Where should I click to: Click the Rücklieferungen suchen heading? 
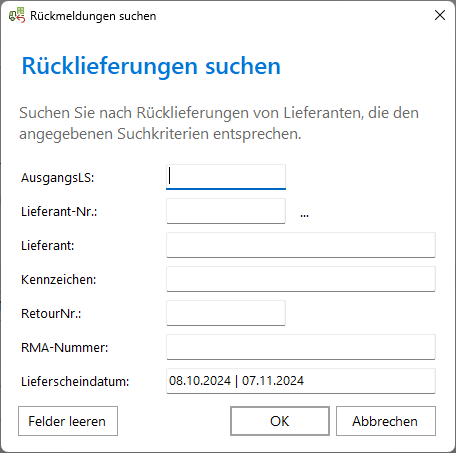(151, 66)
